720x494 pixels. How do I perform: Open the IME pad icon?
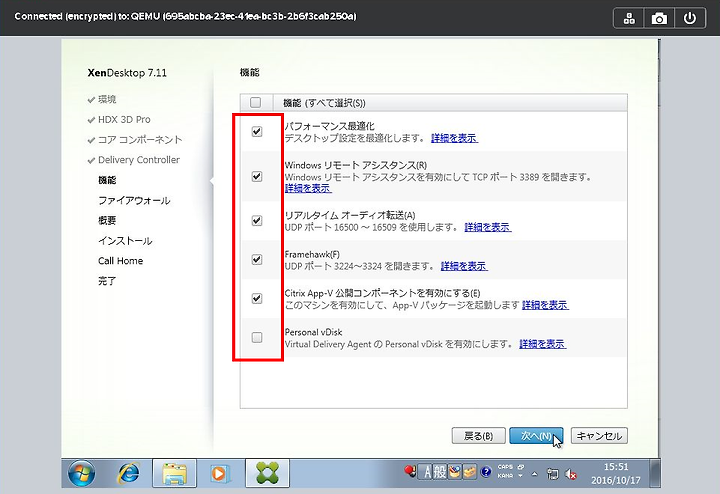(x=454, y=472)
